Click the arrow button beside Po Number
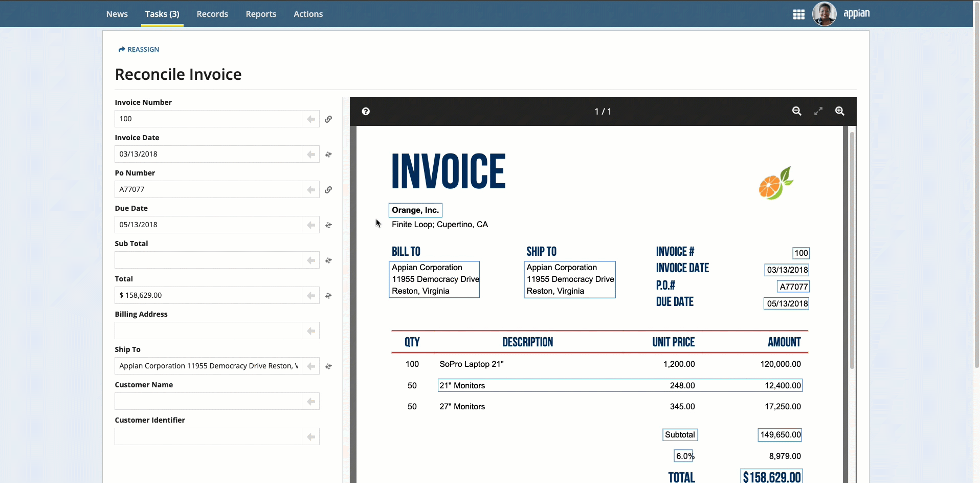980x483 pixels. pyautogui.click(x=310, y=189)
